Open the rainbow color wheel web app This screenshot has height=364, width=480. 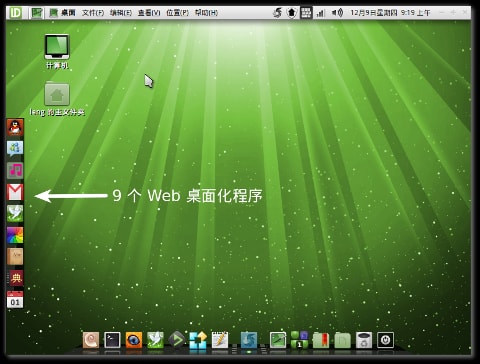tap(15, 235)
